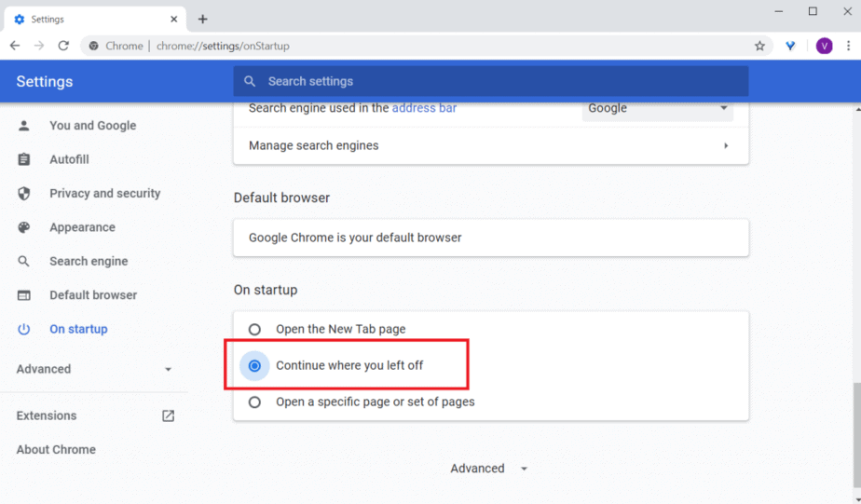The image size is (861, 504).
Task: Go back using the browser back arrow
Action: click(15, 46)
